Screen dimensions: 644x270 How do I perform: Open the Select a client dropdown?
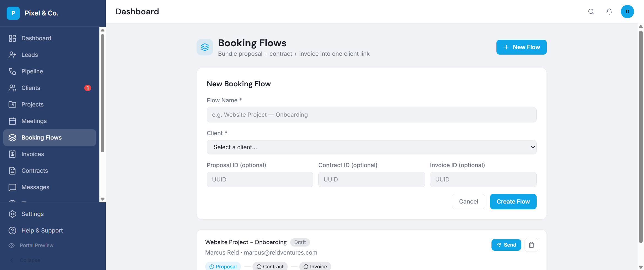pos(371,147)
